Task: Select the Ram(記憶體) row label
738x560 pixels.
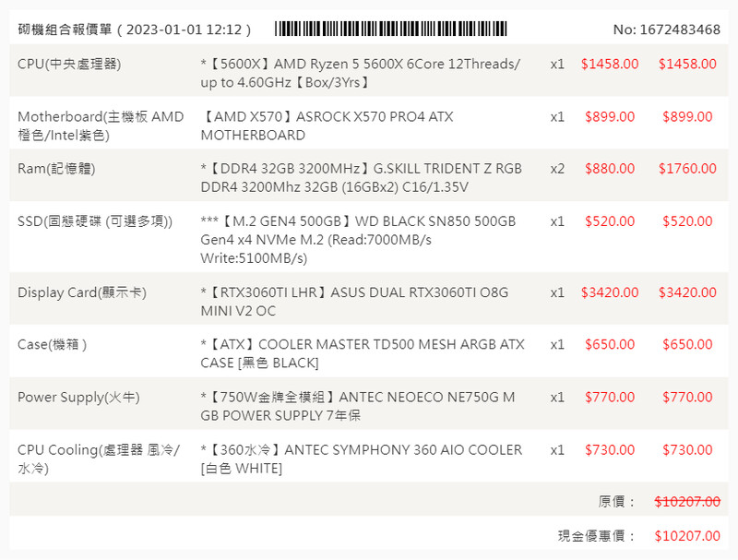Action: (56, 169)
